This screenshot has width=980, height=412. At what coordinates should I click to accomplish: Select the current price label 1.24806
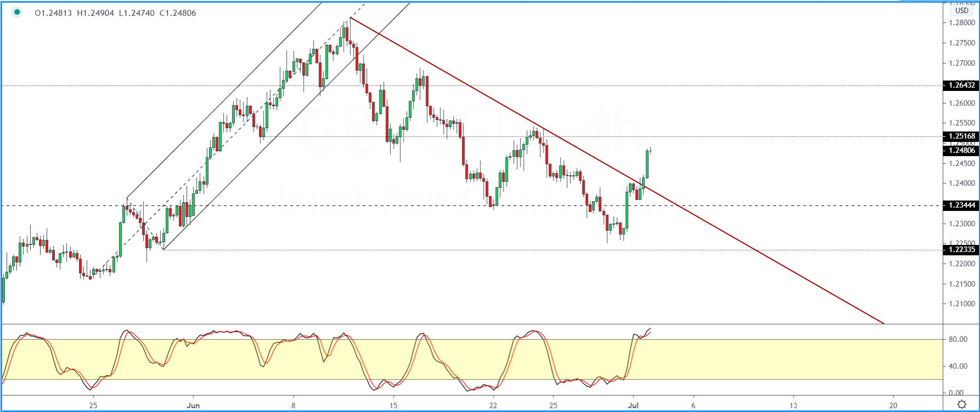click(961, 150)
